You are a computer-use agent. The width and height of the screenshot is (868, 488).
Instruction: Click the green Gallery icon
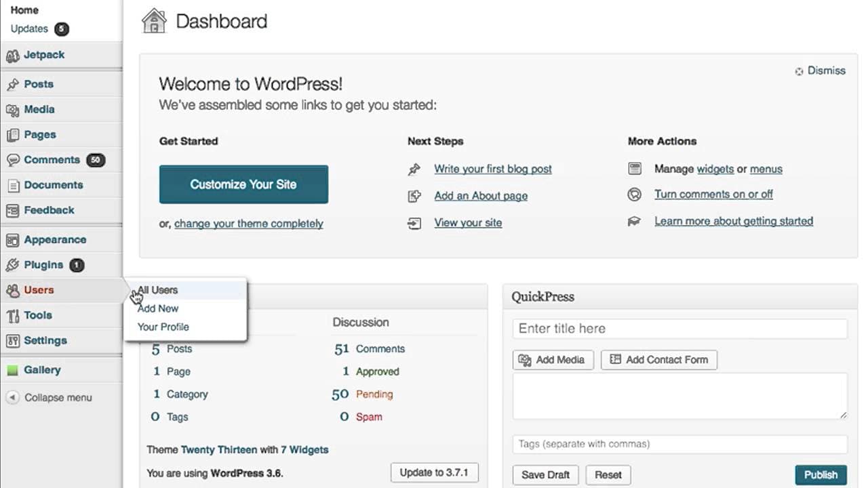pyautogui.click(x=12, y=371)
